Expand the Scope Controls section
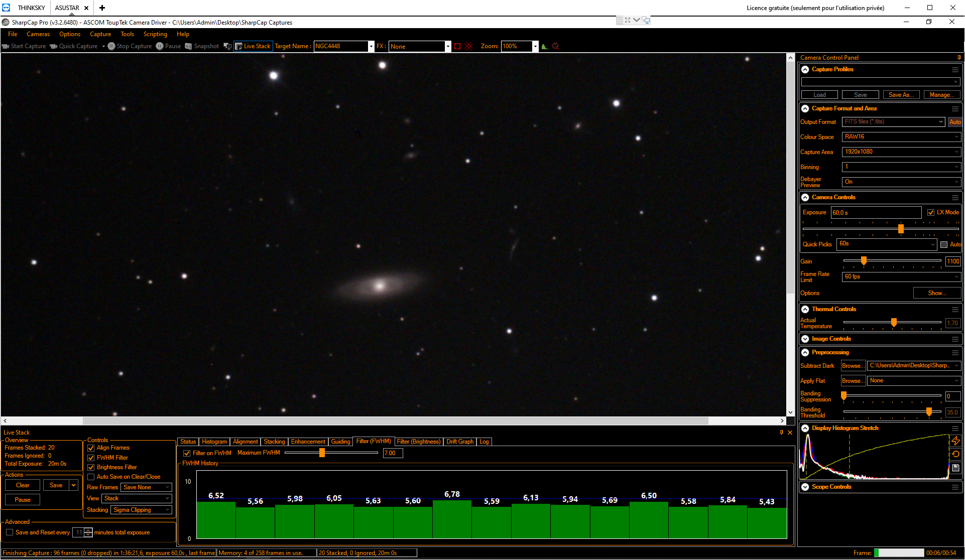Screen dimensions: 965x560 (805, 487)
